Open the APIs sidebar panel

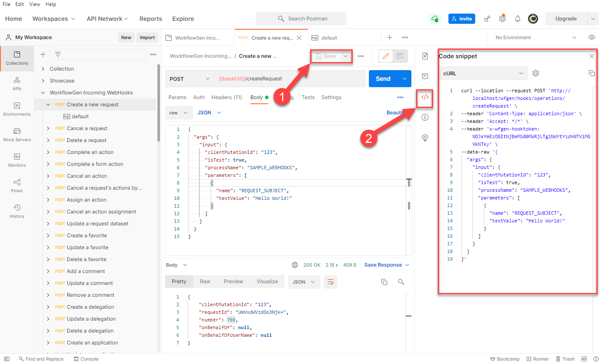17,84
